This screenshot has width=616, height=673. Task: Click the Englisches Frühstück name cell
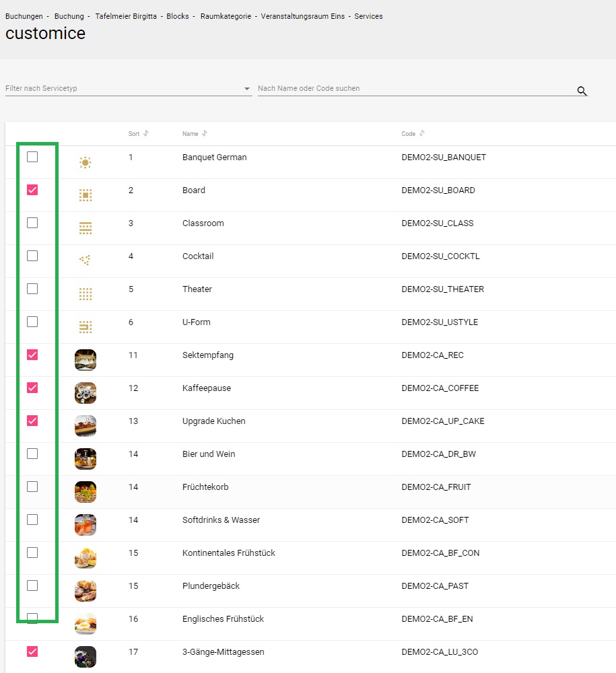point(224,619)
